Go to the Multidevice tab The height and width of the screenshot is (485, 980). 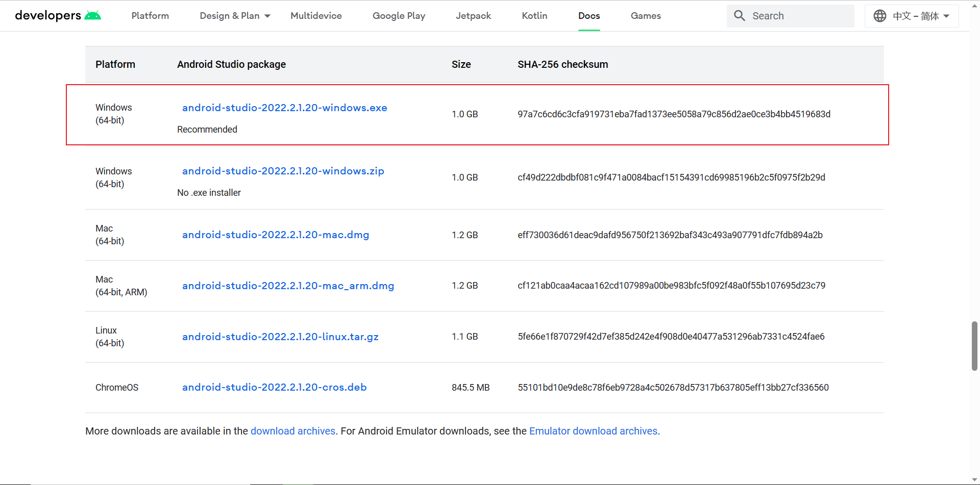[316, 16]
